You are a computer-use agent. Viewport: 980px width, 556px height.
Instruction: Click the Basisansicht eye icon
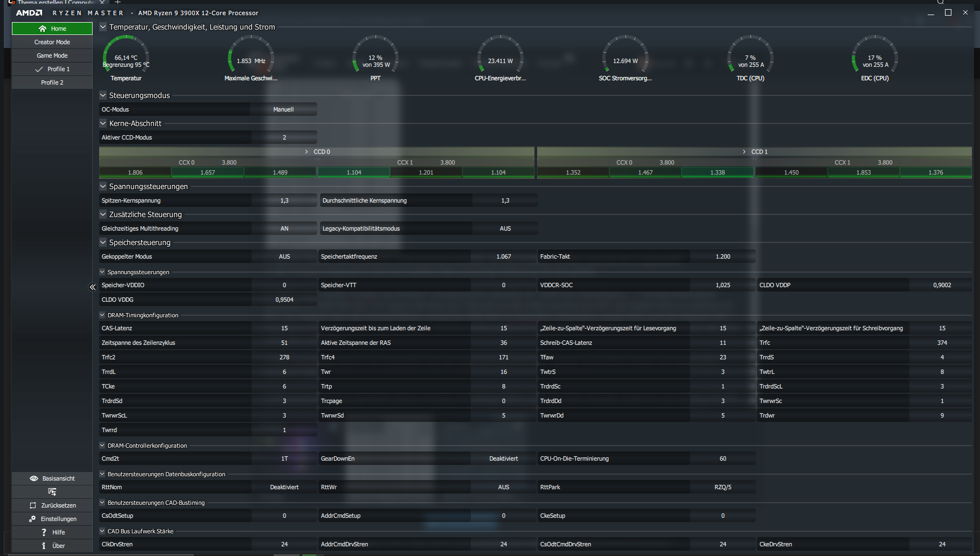click(34, 478)
